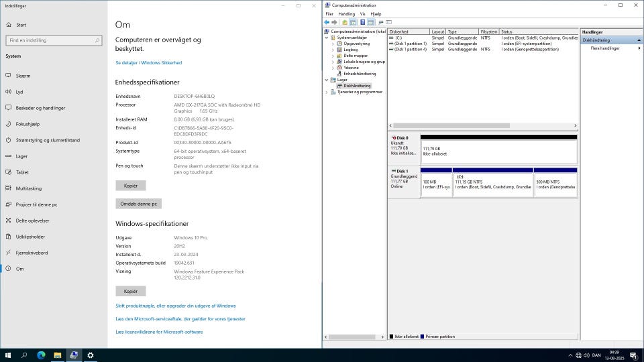
Task: Open Microsoft Edge from the taskbar
Action: pos(41,355)
